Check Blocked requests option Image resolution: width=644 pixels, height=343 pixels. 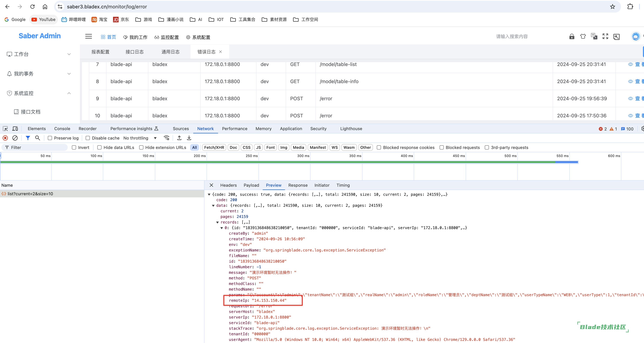[x=442, y=147]
